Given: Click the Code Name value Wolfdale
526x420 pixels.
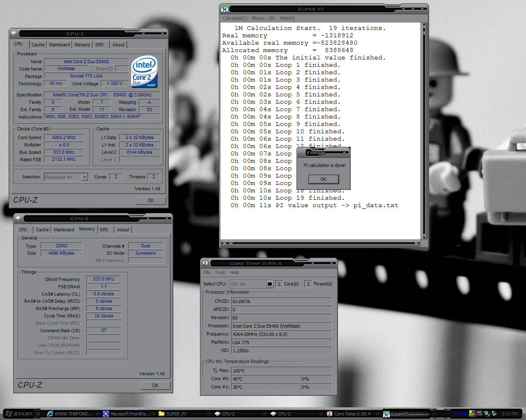Looking at the screenshot, I should point(66,69).
